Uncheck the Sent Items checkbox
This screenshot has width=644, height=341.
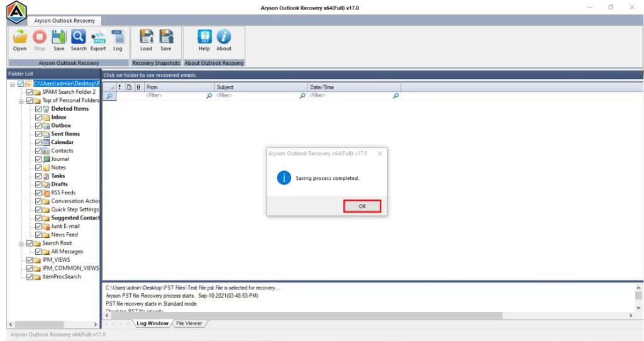tap(38, 134)
